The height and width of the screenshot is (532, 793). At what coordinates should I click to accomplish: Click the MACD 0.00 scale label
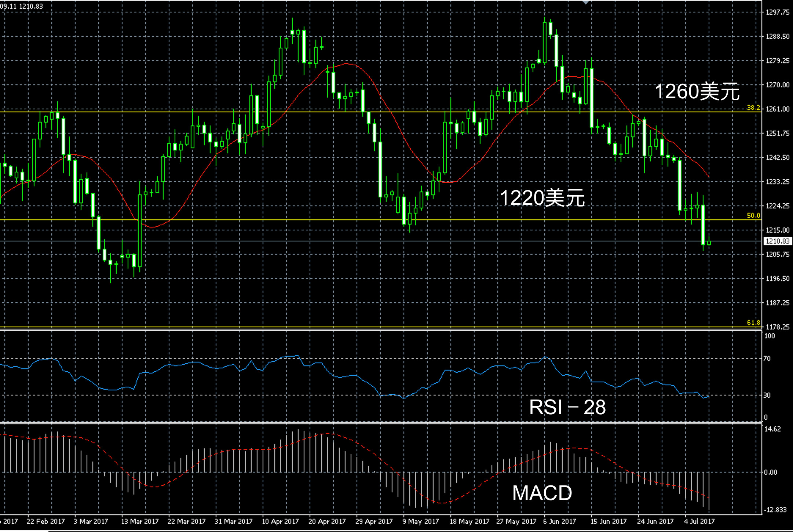(771, 473)
